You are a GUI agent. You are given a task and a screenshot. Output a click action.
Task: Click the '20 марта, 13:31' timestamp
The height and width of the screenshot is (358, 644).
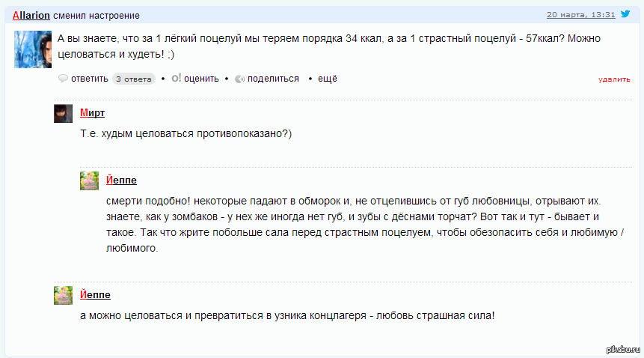tap(581, 14)
